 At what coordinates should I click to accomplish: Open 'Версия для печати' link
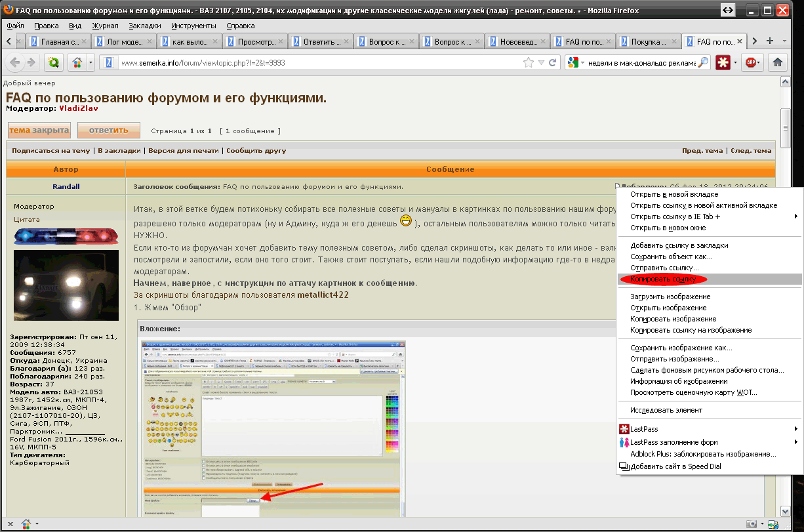click(183, 150)
